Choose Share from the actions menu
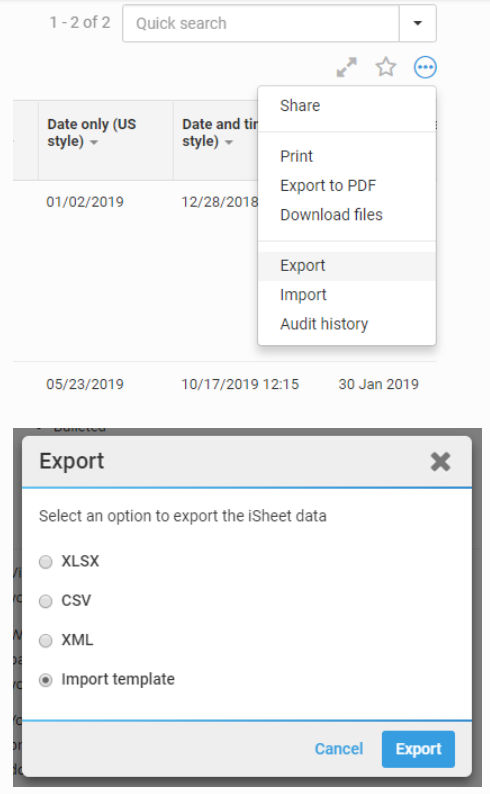Screen dimensions: 490x794 coord(300,106)
